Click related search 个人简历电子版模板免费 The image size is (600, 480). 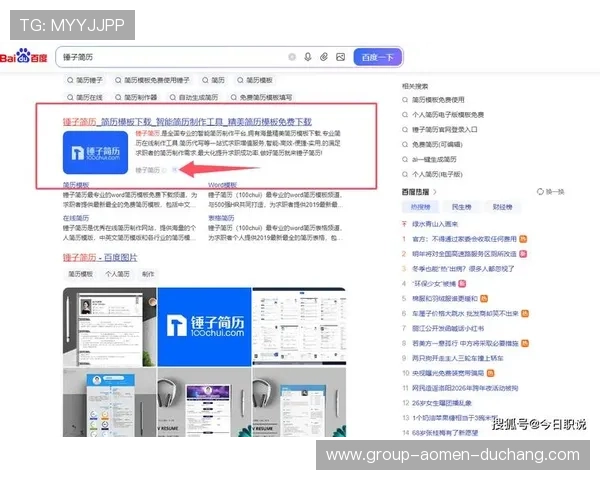(x=448, y=115)
